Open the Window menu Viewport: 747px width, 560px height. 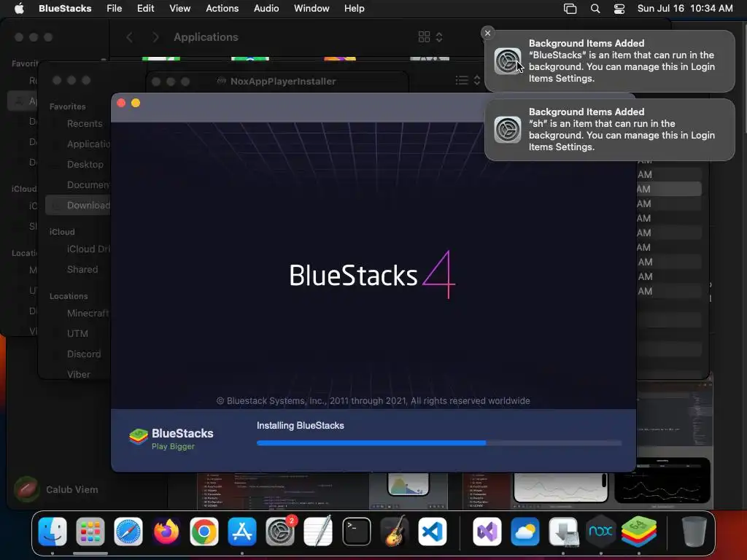pyautogui.click(x=311, y=9)
